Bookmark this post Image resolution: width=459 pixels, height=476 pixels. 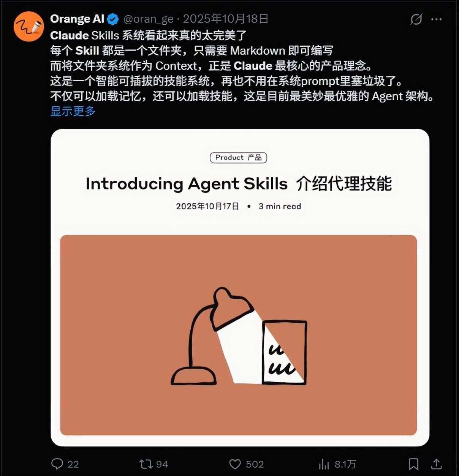tap(413, 464)
